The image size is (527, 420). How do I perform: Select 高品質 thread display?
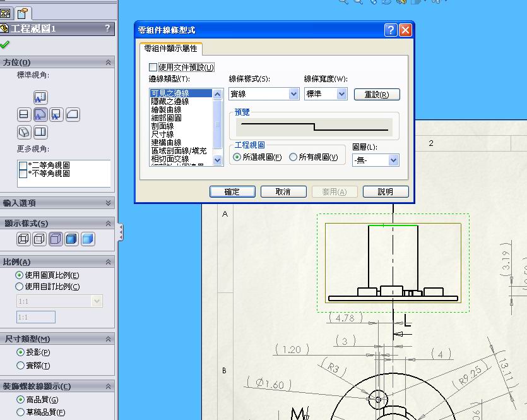[x=20, y=400]
